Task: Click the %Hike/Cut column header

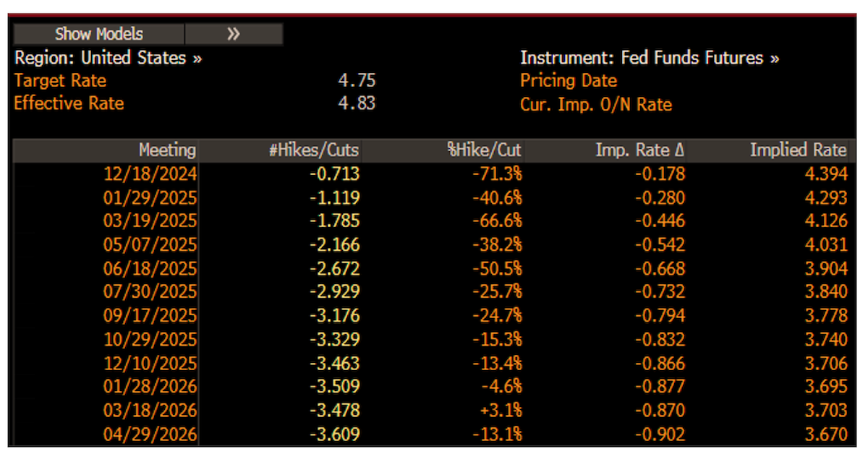Action: (x=484, y=150)
